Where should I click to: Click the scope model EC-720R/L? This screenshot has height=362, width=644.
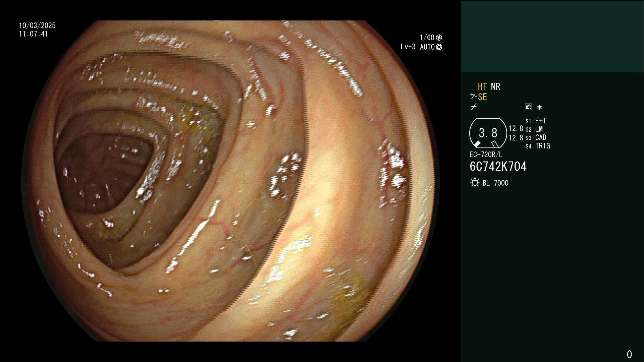pyautogui.click(x=486, y=155)
